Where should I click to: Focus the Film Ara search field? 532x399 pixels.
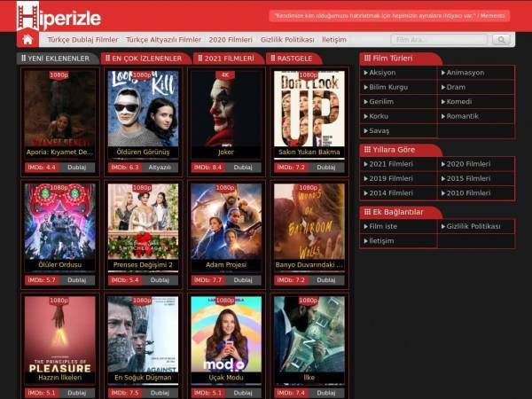(439, 40)
